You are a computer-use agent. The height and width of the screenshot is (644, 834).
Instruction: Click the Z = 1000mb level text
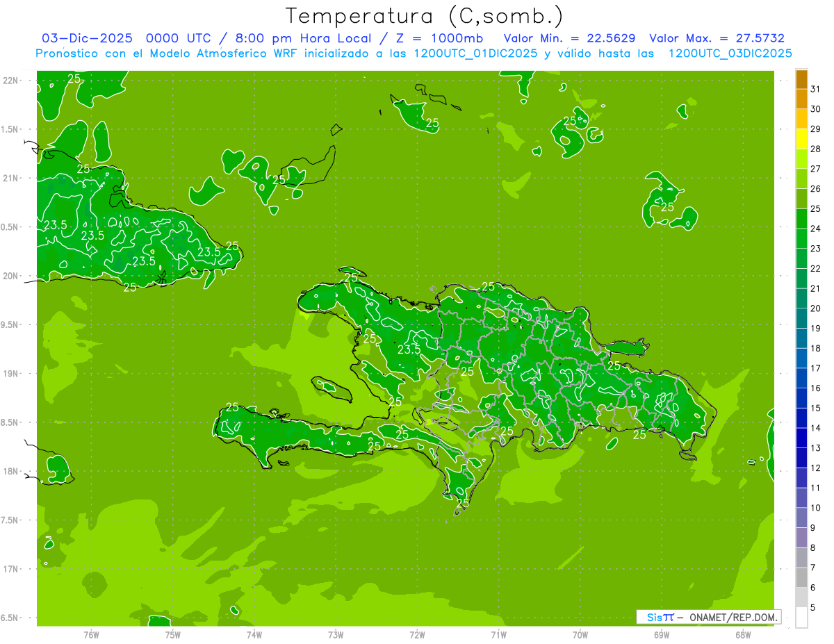pos(440,38)
